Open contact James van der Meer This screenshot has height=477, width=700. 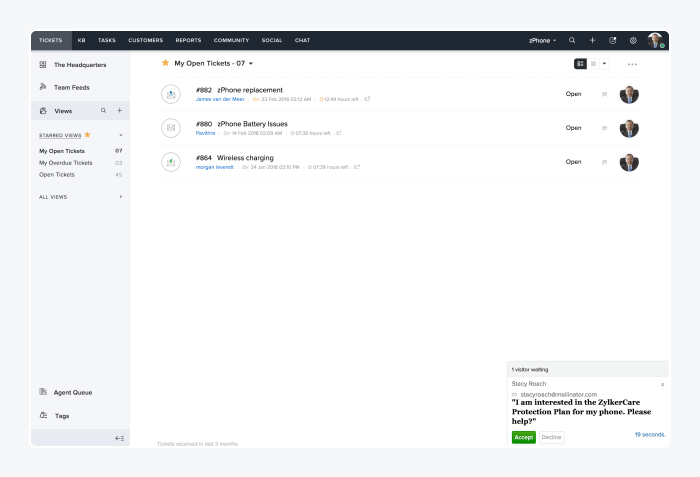click(x=220, y=99)
